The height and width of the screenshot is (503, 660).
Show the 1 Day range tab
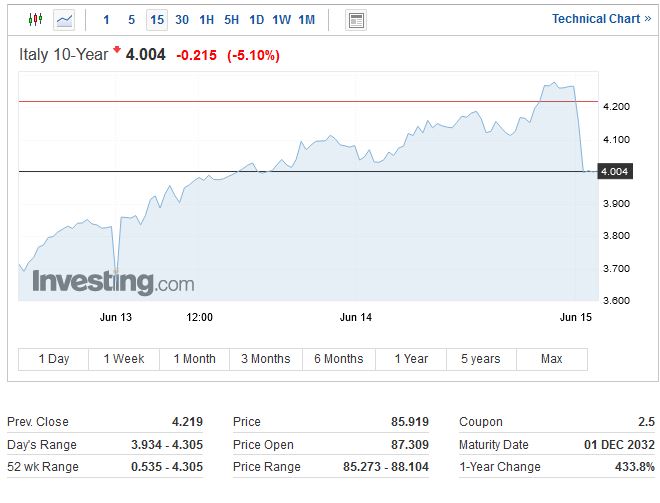pyautogui.click(x=54, y=359)
